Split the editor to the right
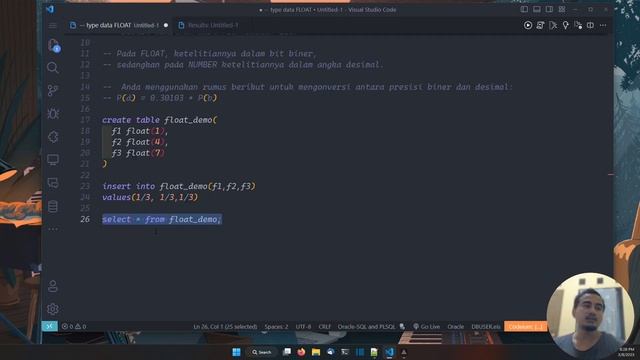This screenshot has height=360, width=640. pyautogui.click(x=590, y=25)
